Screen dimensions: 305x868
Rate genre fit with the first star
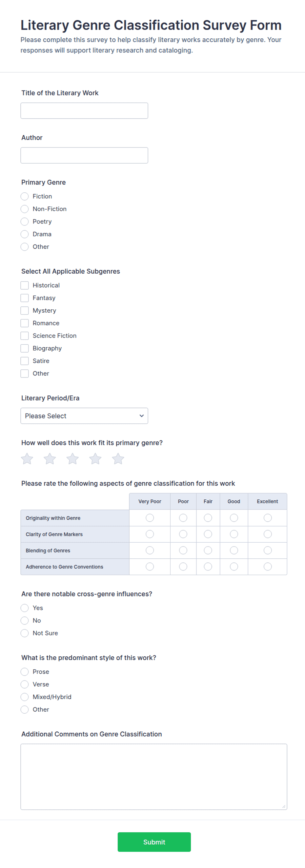27,459
